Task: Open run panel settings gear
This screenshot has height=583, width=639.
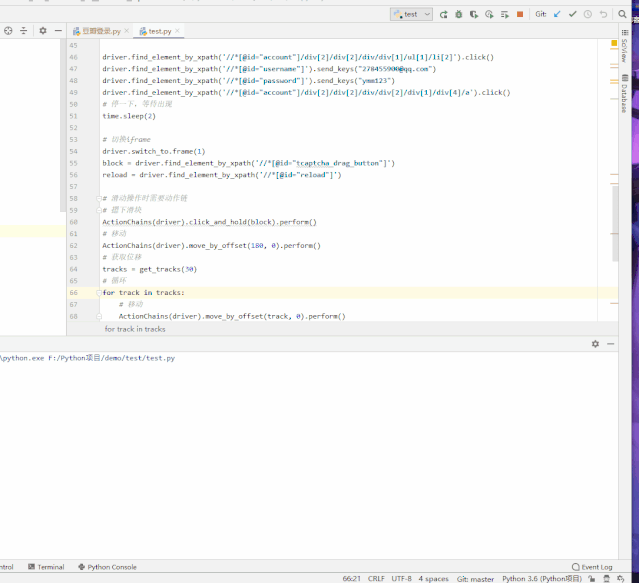Action: point(595,343)
